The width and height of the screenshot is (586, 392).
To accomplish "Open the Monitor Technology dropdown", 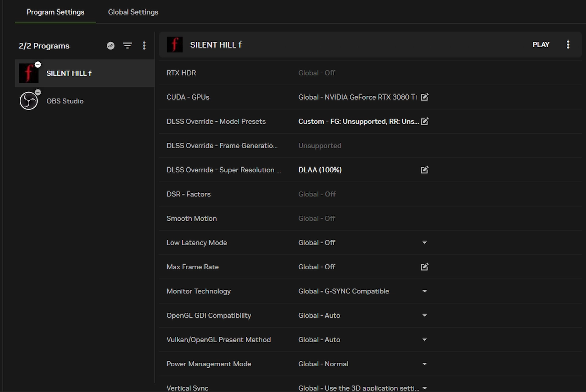I will tap(424, 291).
